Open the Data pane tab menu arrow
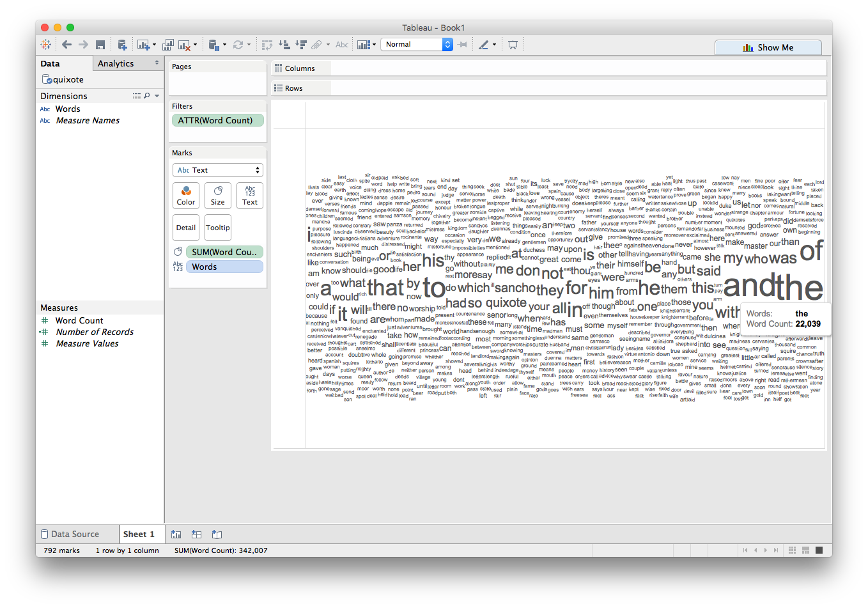The image size is (868, 608). click(157, 63)
